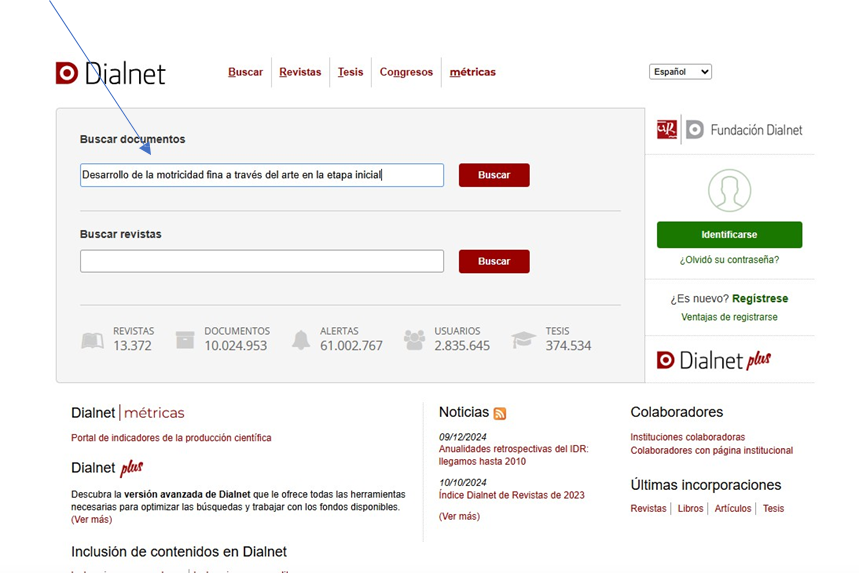Focus the Buscar documentos text field

pos(262,175)
